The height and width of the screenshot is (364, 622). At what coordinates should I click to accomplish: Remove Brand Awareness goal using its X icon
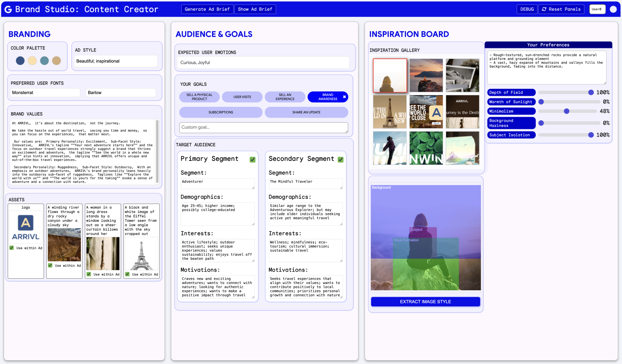344,96
